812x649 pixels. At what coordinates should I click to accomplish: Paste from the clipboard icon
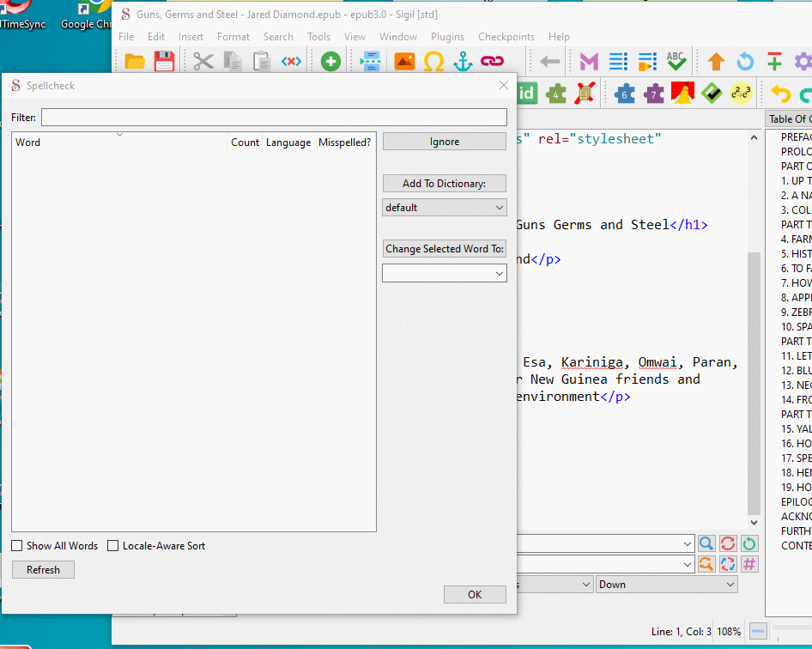pyautogui.click(x=262, y=62)
